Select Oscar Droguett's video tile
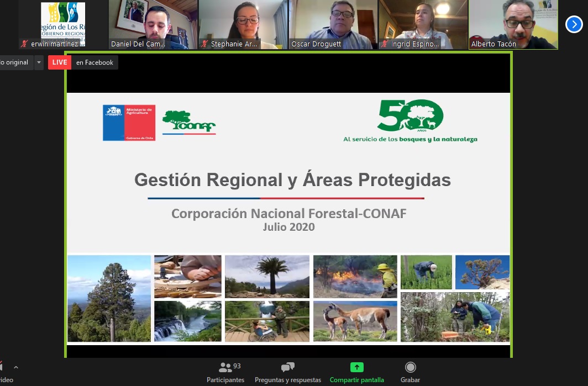Image resolution: width=588 pixels, height=386 pixels. (333, 25)
